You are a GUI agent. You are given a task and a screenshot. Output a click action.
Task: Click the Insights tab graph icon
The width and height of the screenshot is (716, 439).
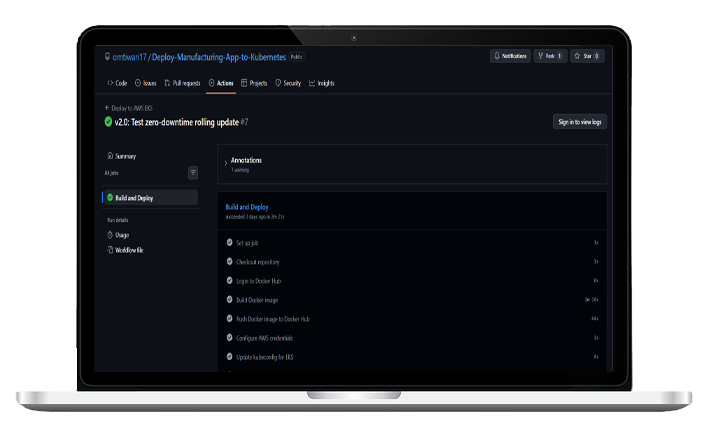coord(312,83)
